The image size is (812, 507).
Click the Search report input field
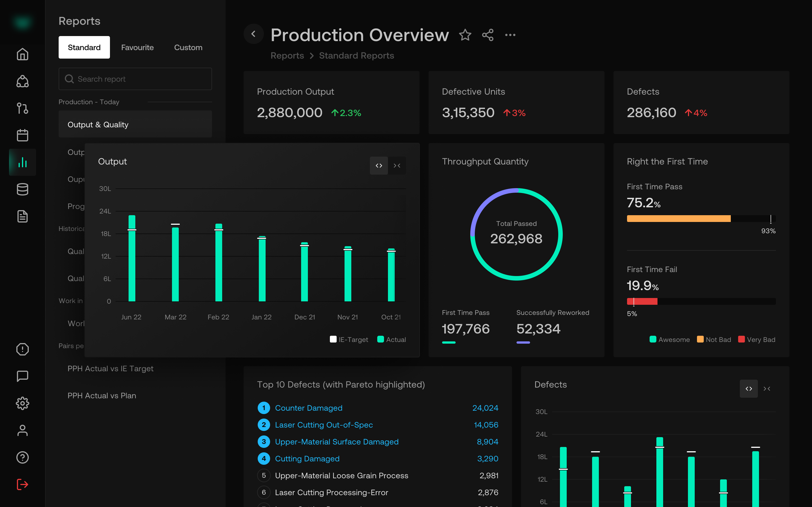pos(135,79)
